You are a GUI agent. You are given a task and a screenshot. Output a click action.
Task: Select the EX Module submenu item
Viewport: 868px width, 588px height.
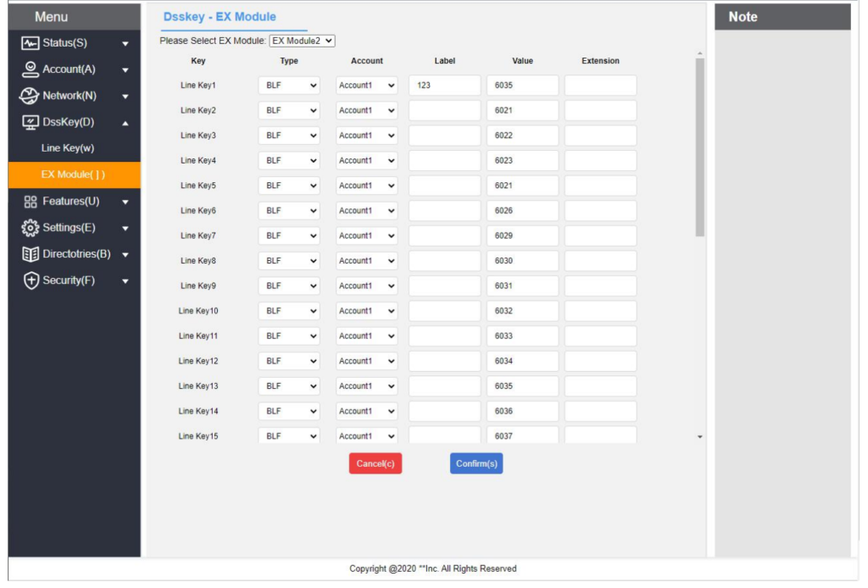tap(75, 175)
